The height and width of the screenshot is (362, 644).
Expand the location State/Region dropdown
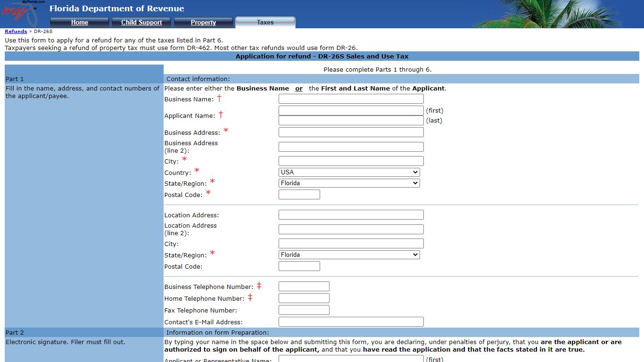[349, 255]
